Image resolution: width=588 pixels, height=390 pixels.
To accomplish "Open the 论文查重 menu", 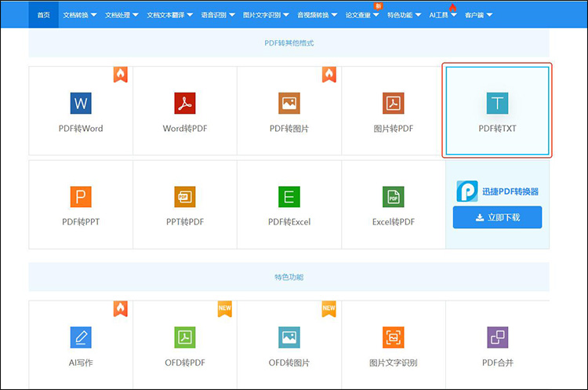I will [362, 15].
